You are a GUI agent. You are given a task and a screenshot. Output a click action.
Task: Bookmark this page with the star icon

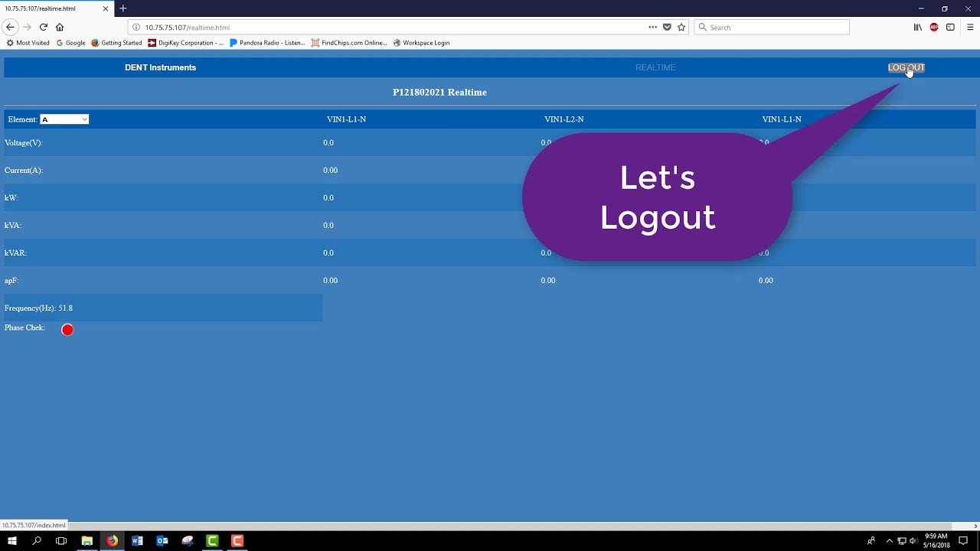681,27
